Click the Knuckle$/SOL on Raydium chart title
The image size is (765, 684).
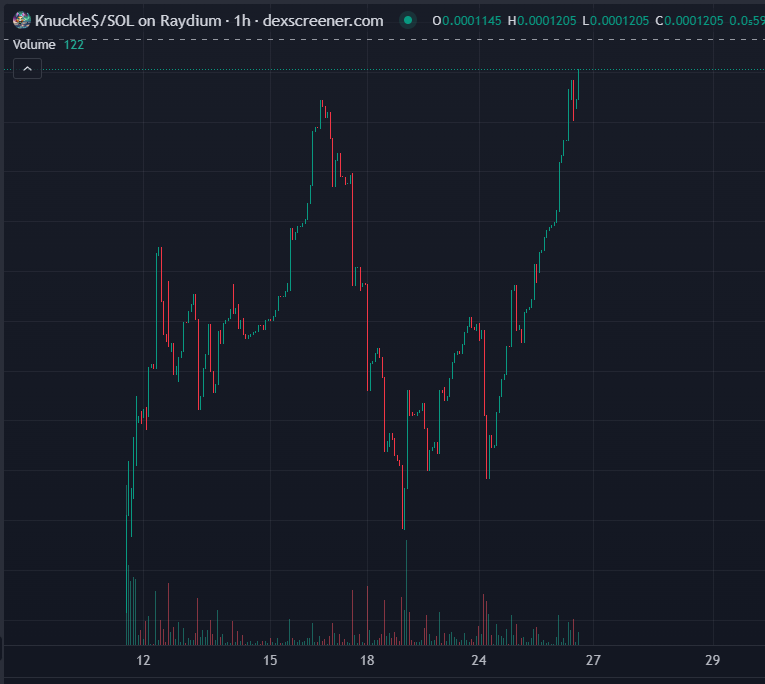pyautogui.click(x=209, y=21)
